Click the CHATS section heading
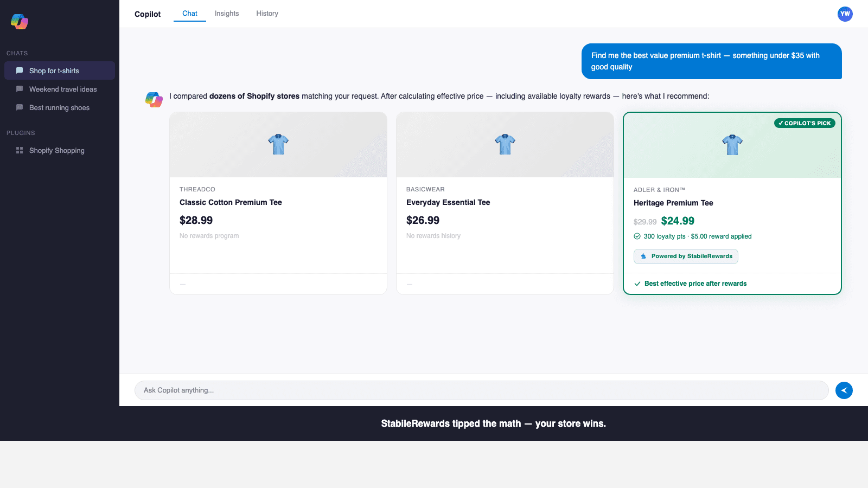This screenshot has height=488, width=868. tap(17, 53)
